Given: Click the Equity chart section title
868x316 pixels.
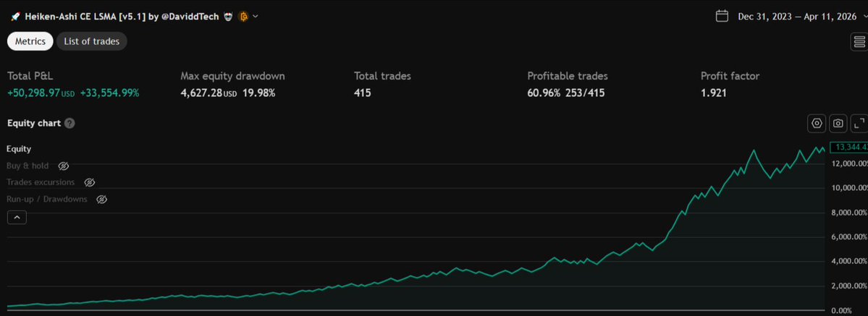Looking at the screenshot, I should tap(34, 124).
